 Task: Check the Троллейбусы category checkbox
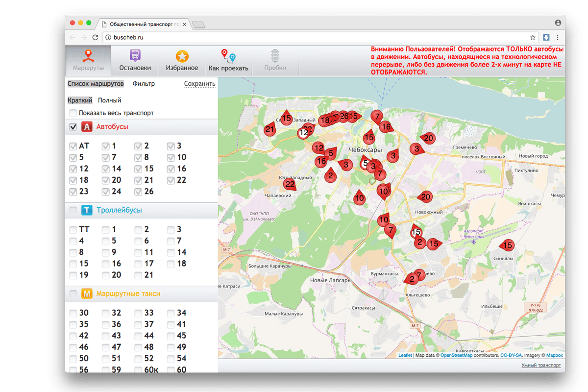pos(73,211)
